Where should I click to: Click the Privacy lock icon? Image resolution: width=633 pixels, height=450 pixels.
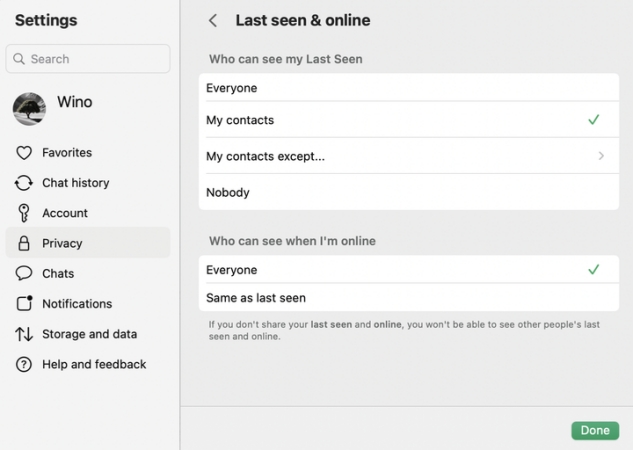[24, 243]
